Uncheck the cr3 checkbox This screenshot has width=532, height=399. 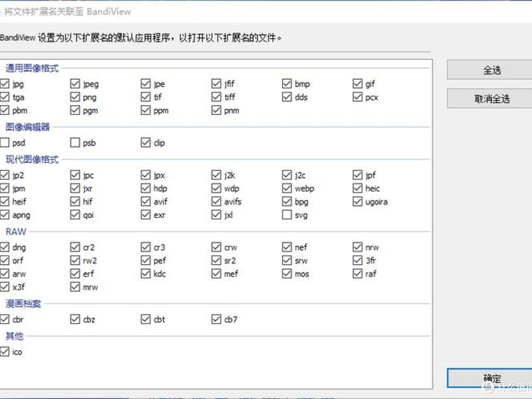tap(146, 247)
